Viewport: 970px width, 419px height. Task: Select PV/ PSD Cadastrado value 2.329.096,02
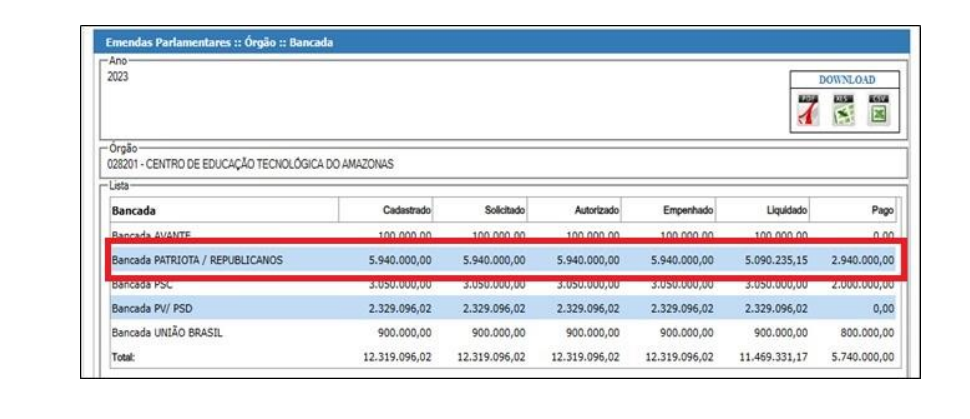pyautogui.click(x=400, y=309)
